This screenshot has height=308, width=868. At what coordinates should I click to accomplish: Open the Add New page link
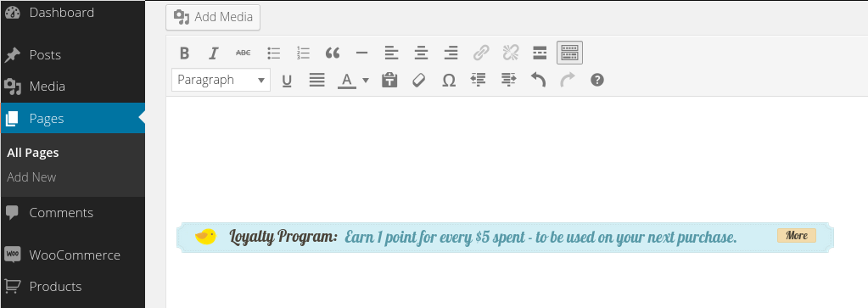pos(31,177)
